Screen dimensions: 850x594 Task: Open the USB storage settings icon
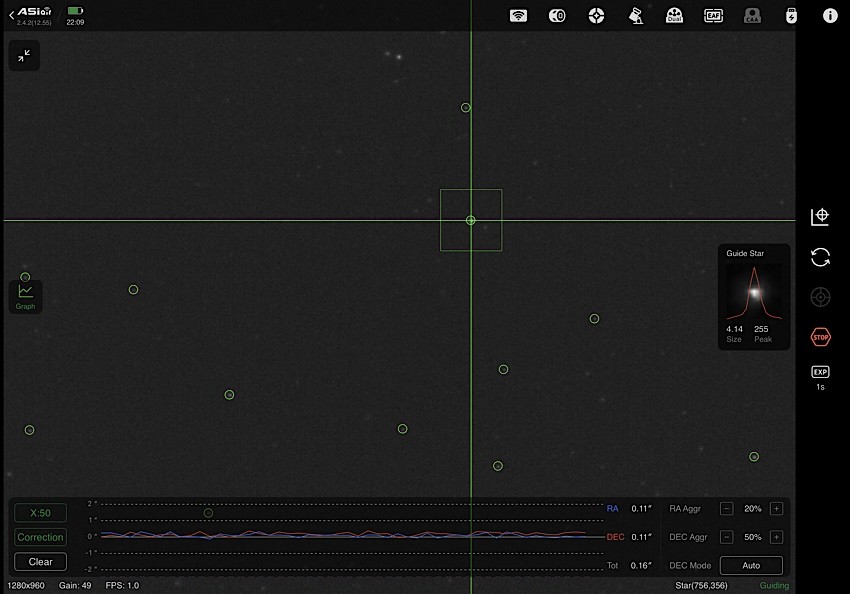pyautogui.click(x=792, y=15)
